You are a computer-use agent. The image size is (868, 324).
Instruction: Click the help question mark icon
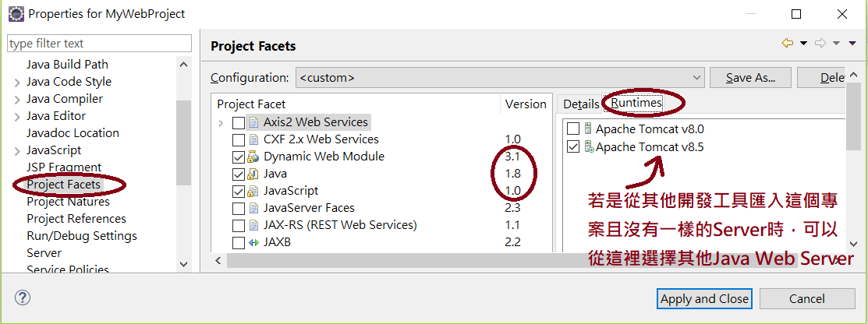pos(22,298)
